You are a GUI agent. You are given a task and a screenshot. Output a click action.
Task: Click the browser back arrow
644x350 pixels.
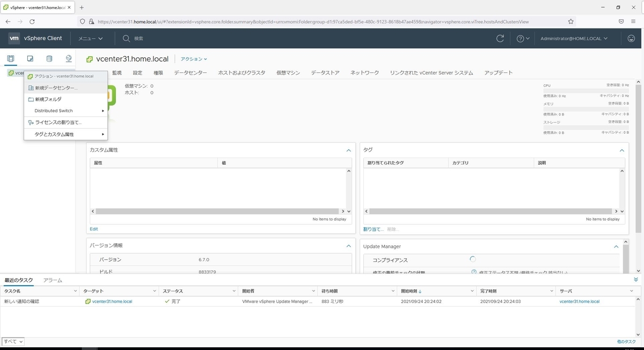[8, 21]
